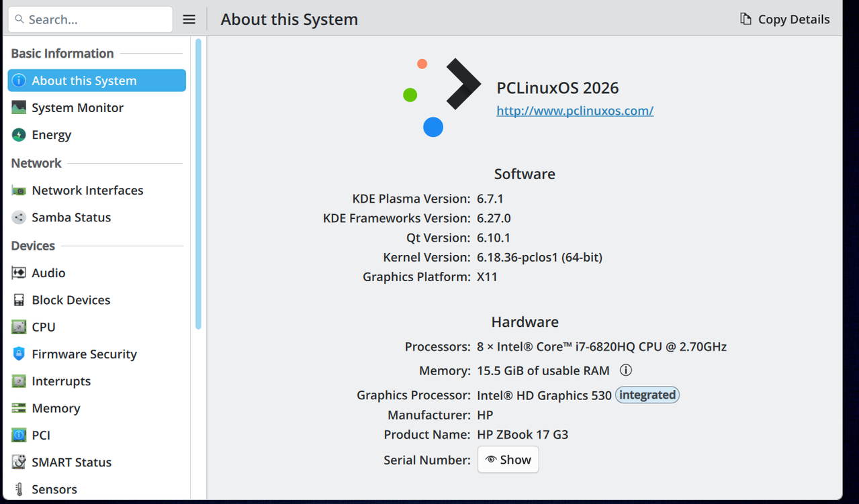Screen dimensions: 859x504
Task: Select Interrupts in the sidebar
Action: coord(97,381)
